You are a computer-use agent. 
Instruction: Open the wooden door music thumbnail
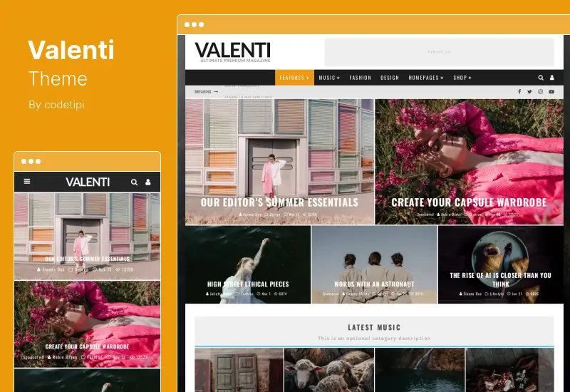tap(239, 370)
